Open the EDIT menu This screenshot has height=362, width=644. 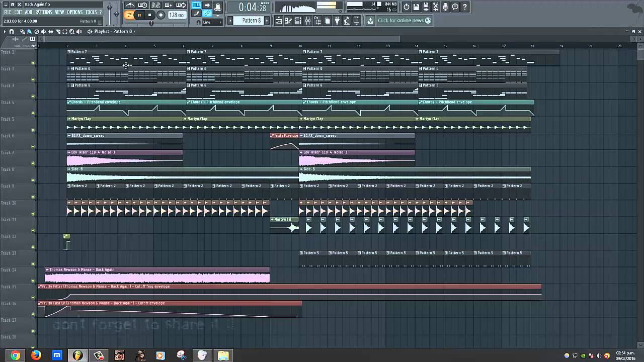[x=18, y=12]
